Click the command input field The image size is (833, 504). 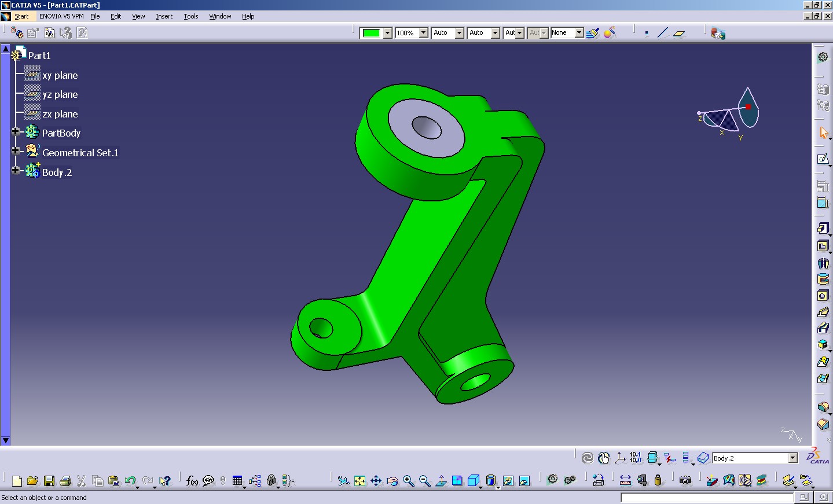pos(707,497)
